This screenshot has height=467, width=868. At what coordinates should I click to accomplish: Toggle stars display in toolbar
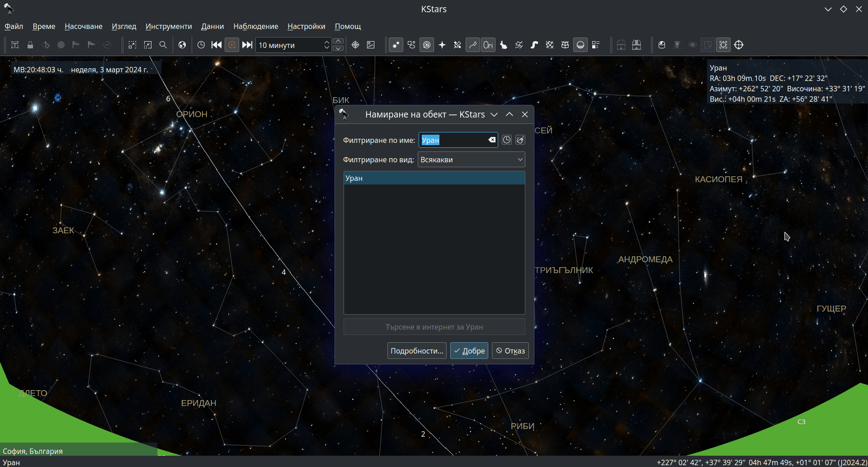396,45
